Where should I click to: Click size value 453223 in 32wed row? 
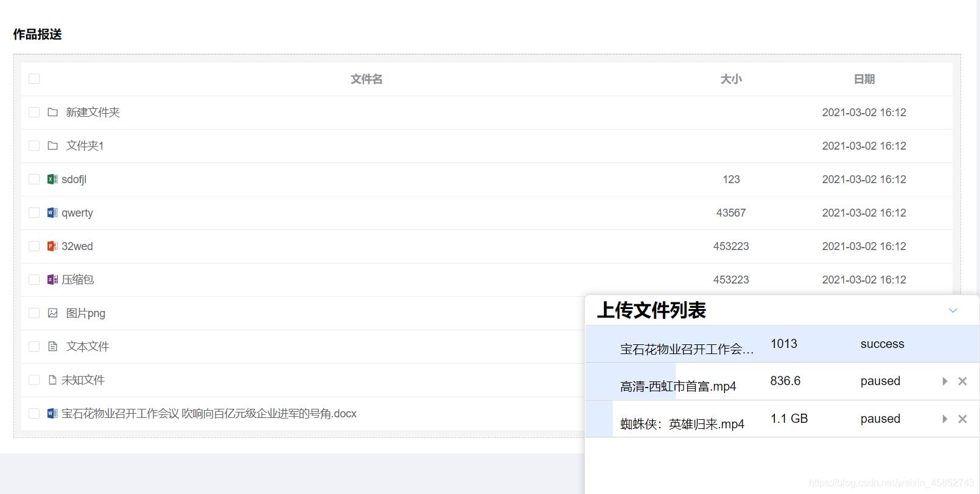tap(731, 246)
